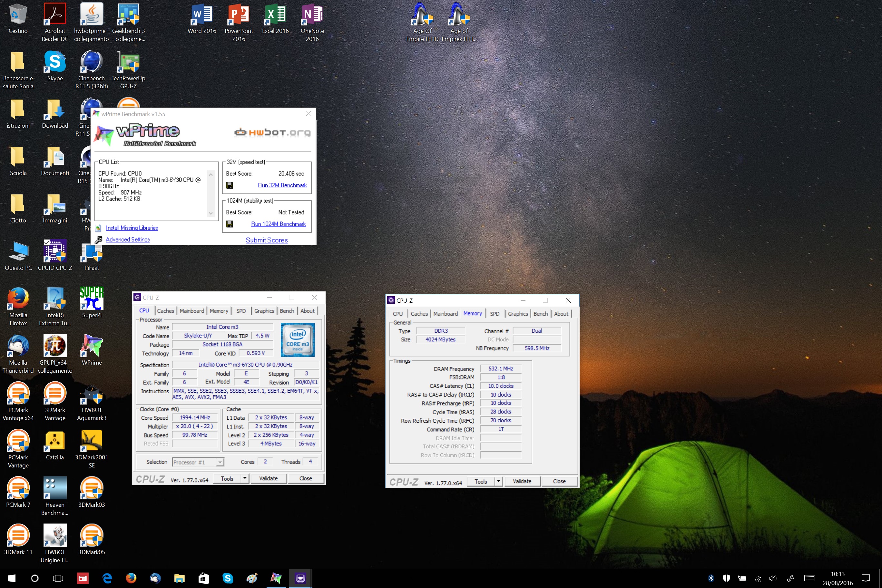Open GPUPI_x64 shortcut icon
Image resolution: width=882 pixels, height=588 pixels.
55,354
